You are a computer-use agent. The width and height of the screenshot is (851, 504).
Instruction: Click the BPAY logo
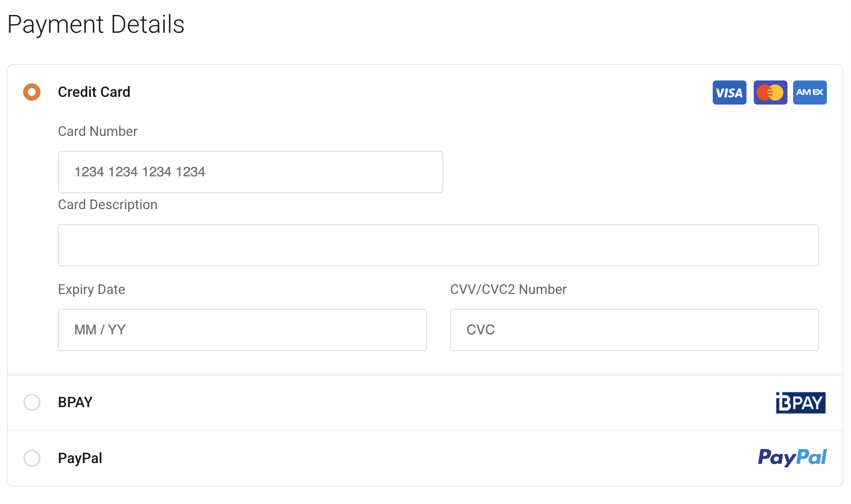tap(800, 403)
